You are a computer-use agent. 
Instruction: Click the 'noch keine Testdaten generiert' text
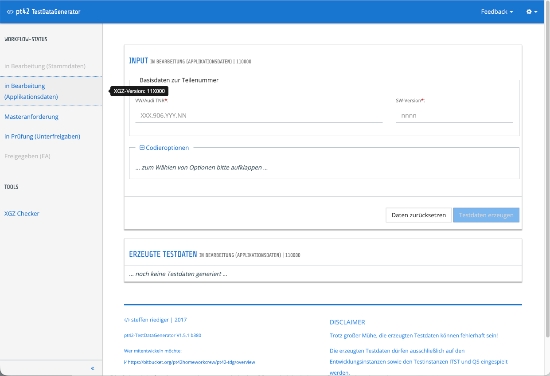tap(178, 274)
